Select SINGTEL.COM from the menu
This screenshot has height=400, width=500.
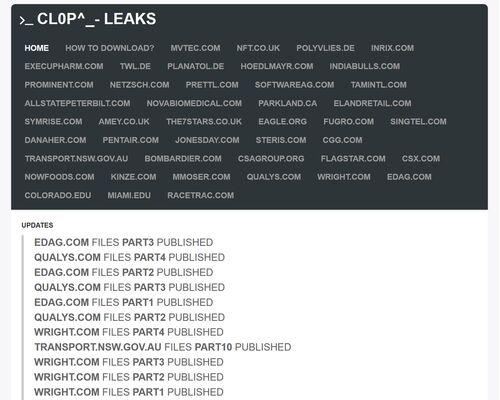coord(418,122)
